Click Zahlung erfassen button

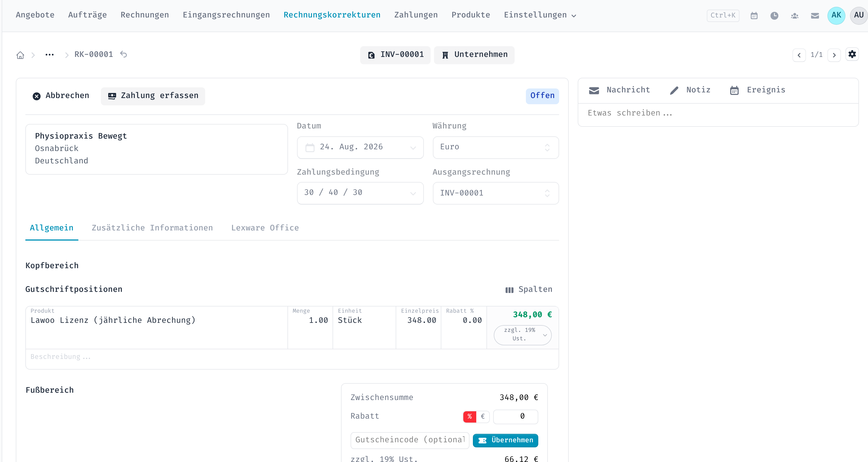pyautogui.click(x=153, y=96)
